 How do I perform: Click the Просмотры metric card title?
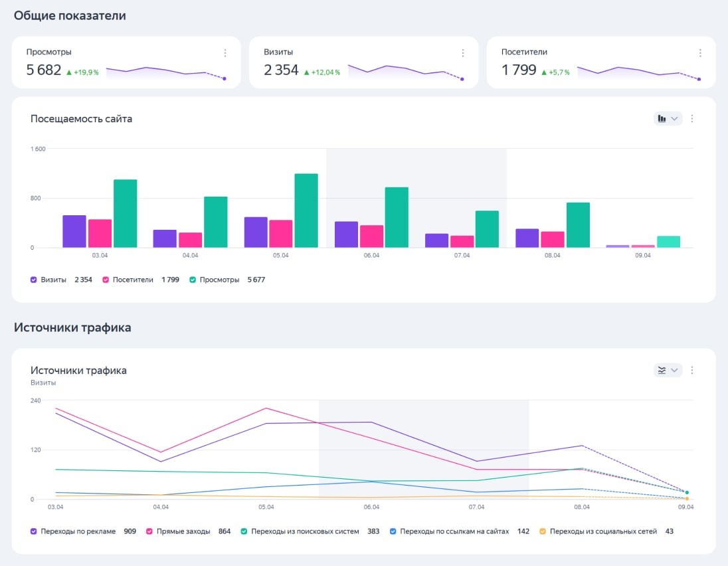[48, 52]
